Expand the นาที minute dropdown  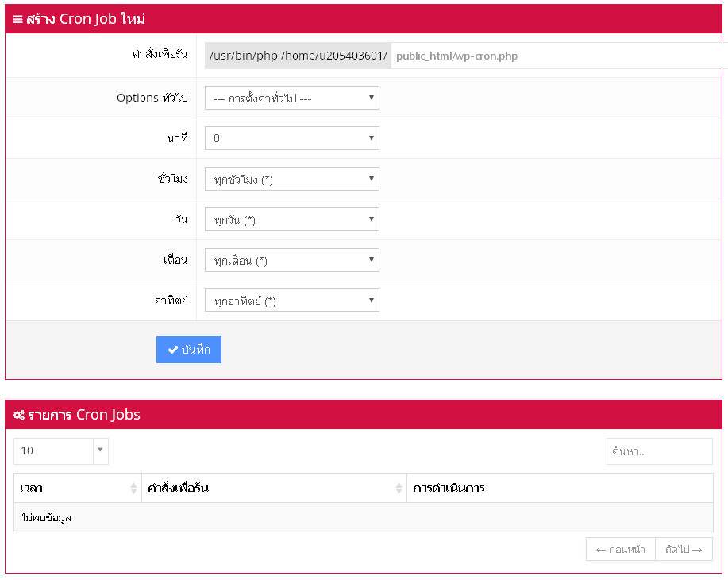pos(291,138)
